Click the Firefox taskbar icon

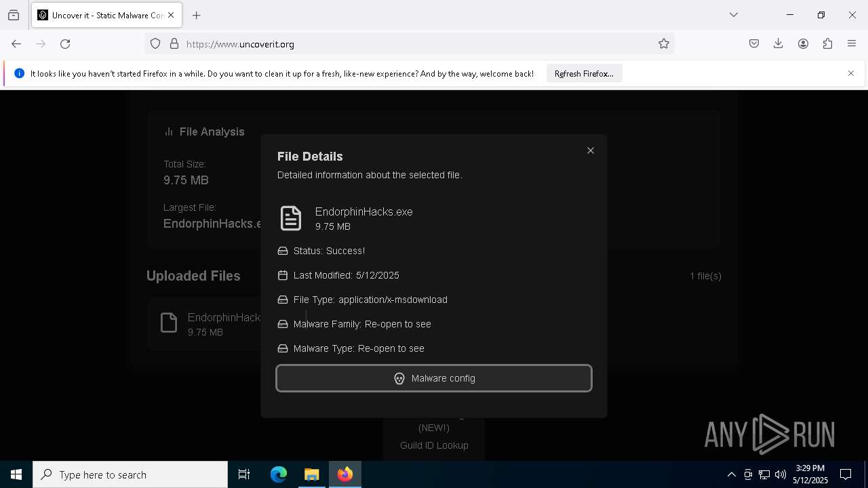pyautogui.click(x=344, y=474)
